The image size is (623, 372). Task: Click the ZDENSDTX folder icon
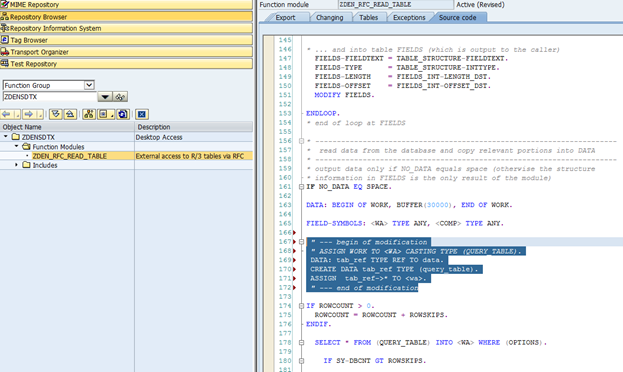[16, 137]
